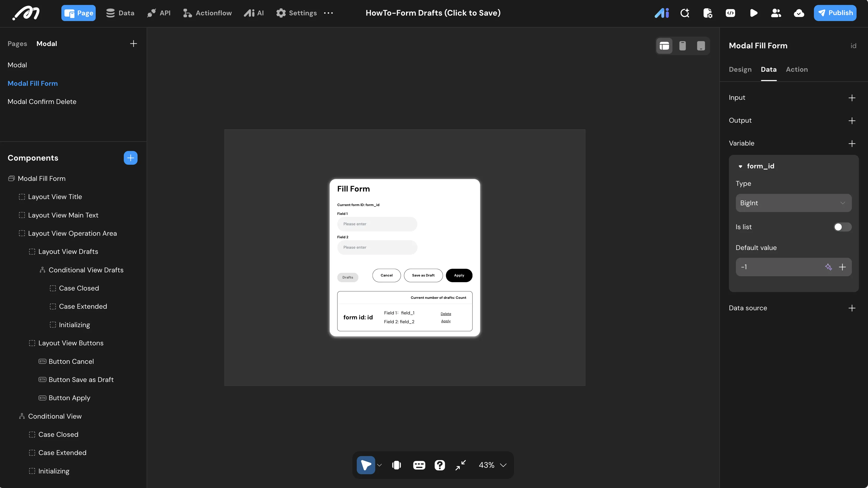868x488 pixels.
Task: Switch to the Pages tab
Action: coord(17,44)
